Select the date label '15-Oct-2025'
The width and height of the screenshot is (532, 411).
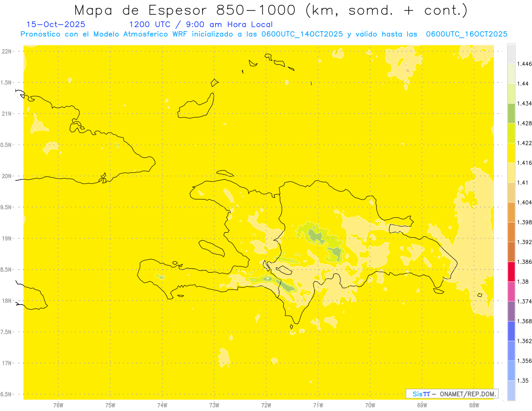(x=56, y=25)
